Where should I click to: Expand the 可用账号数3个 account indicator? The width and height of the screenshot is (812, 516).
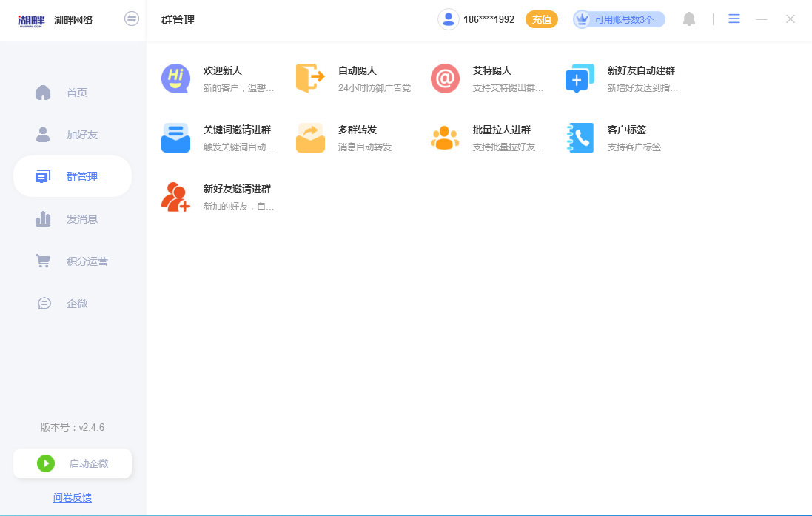[x=619, y=19]
